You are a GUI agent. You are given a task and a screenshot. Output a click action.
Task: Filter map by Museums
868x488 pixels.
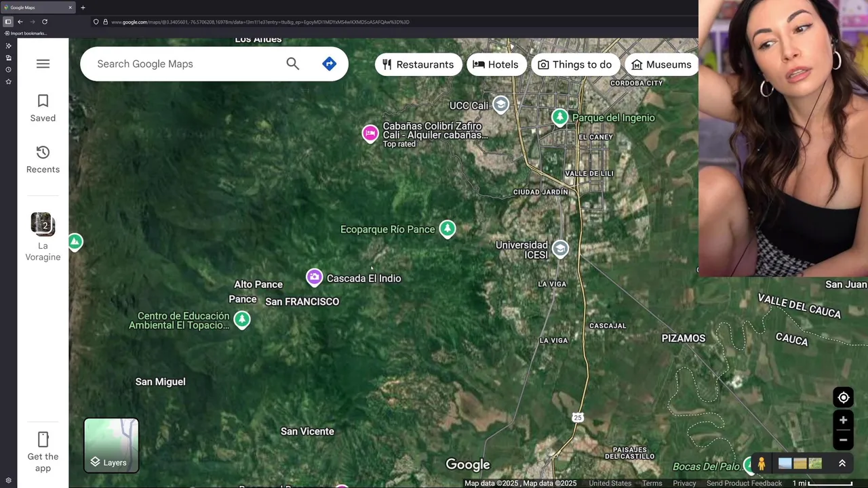coord(660,64)
